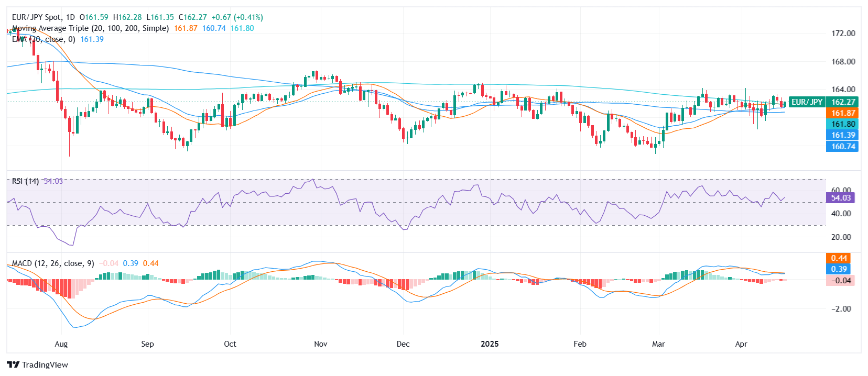Click the 160.74 tag on the price axis
868x376 pixels.
(843, 147)
